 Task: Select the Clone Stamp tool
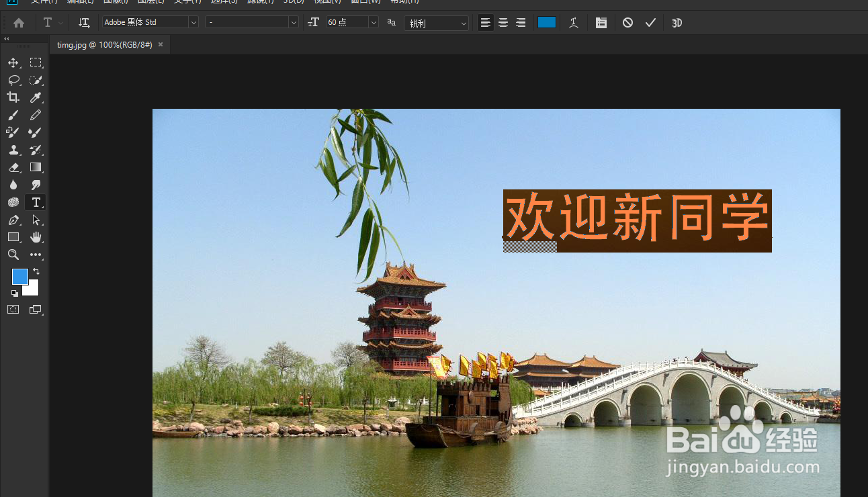pyautogui.click(x=13, y=150)
